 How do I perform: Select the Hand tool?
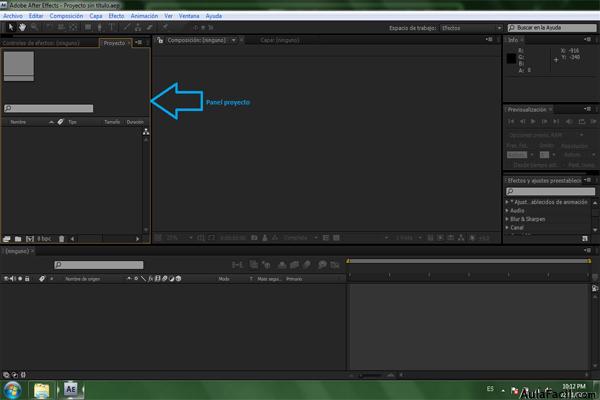[x=23, y=27]
